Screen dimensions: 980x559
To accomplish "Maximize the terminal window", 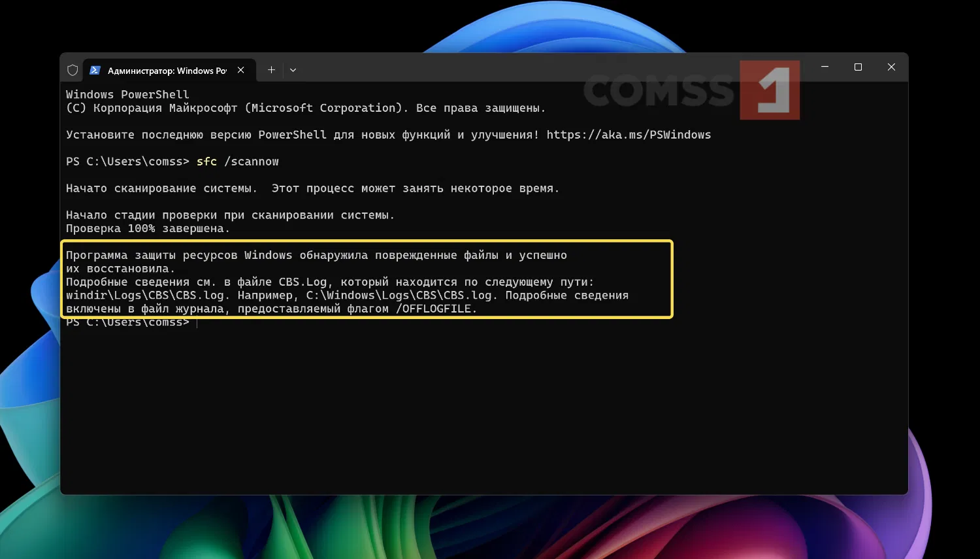I will 858,67.
